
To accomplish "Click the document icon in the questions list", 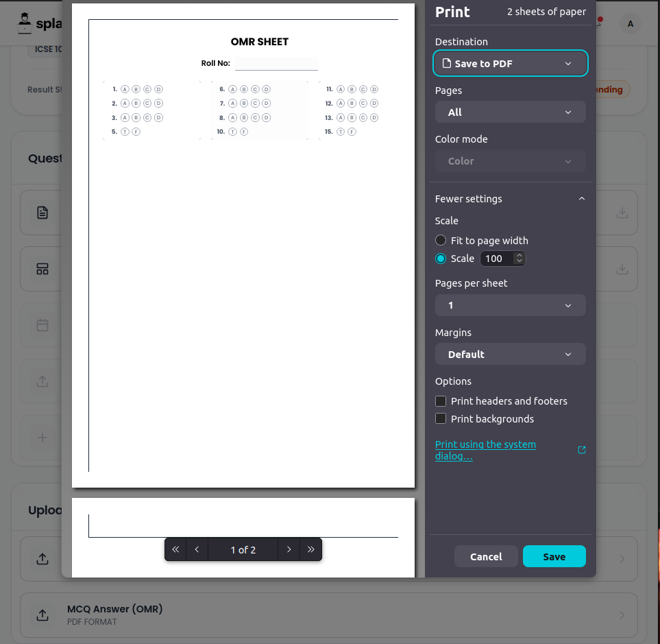I will [42, 213].
